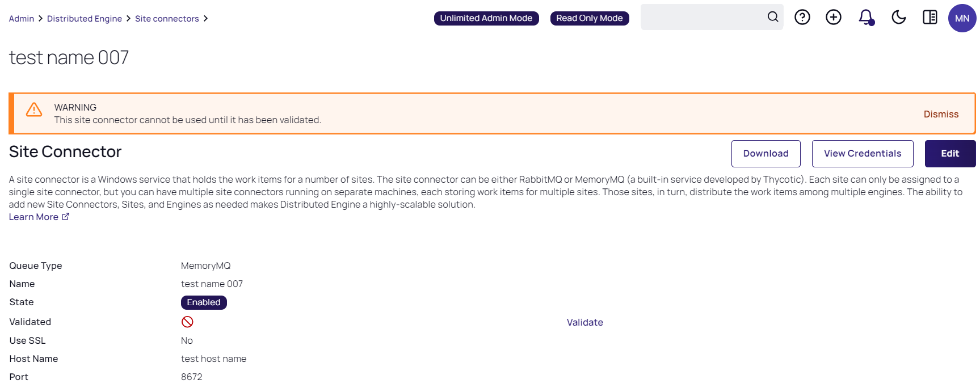Click the Enabled state badge
Image resolution: width=980 pixels, height=392 pixels.
(204, 302)
